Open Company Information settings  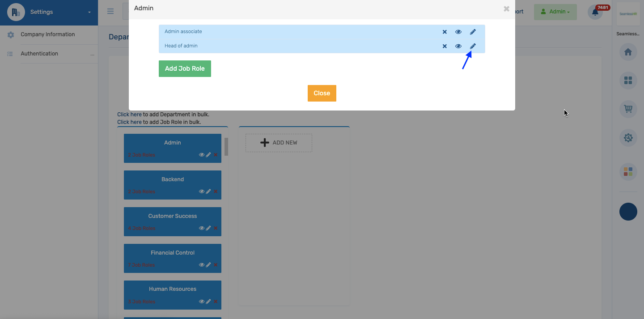(x=47, y=34)
